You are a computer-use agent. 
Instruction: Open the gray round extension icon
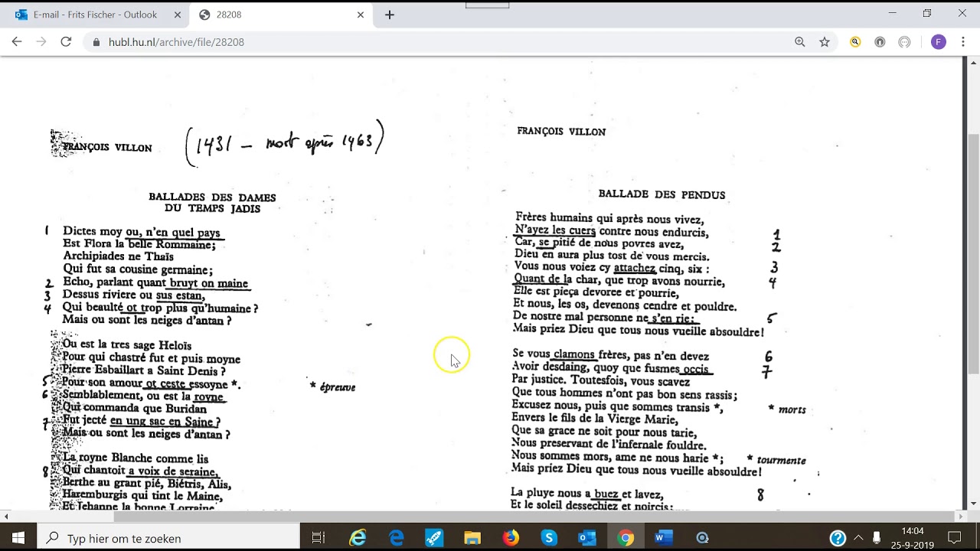point(880,42)
